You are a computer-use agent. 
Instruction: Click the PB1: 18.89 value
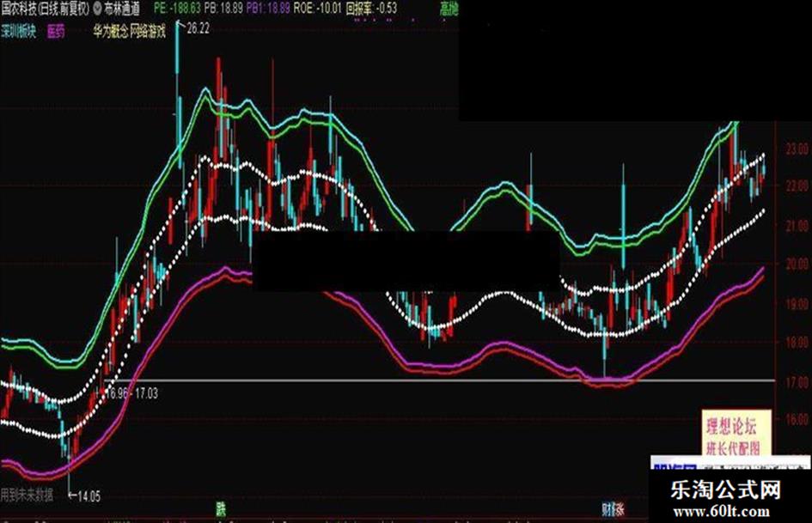pyautogui.click(x=268, y=9)
